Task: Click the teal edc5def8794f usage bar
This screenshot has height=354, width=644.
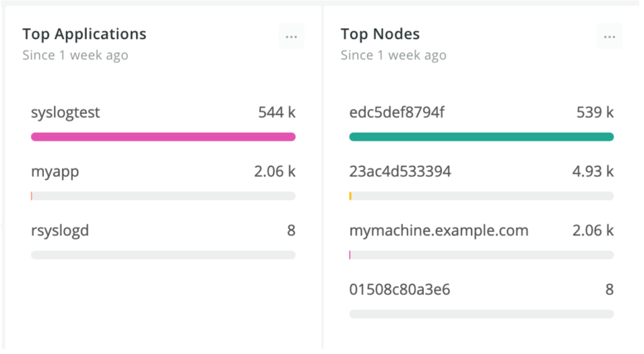Action: [481, 136]
